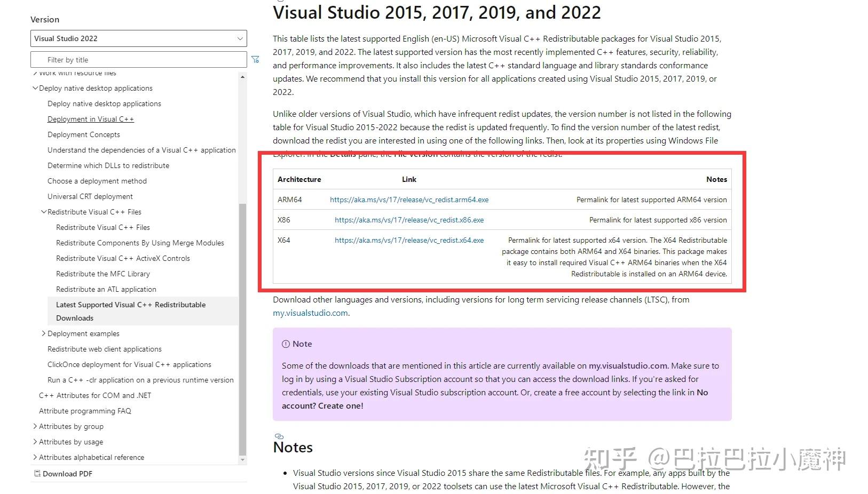Open C++ Attributes for COM and .NET
This screenshot has height=494, width=868.
(95, 395)
